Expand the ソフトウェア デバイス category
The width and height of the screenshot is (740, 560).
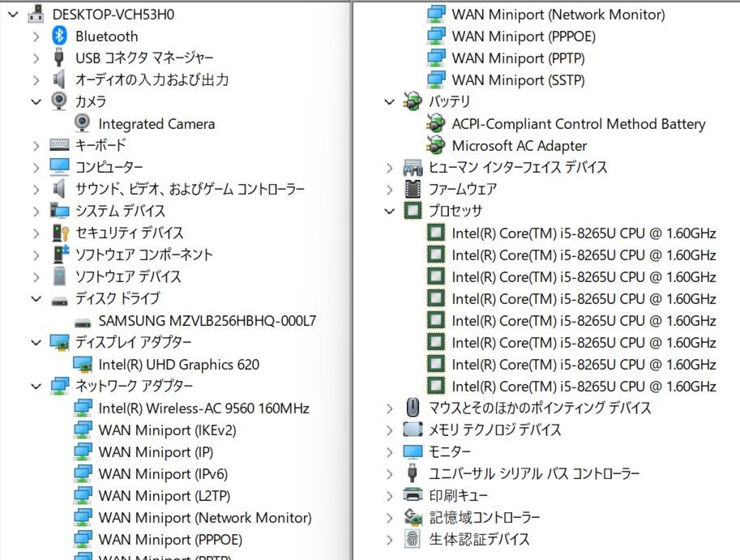36,276
